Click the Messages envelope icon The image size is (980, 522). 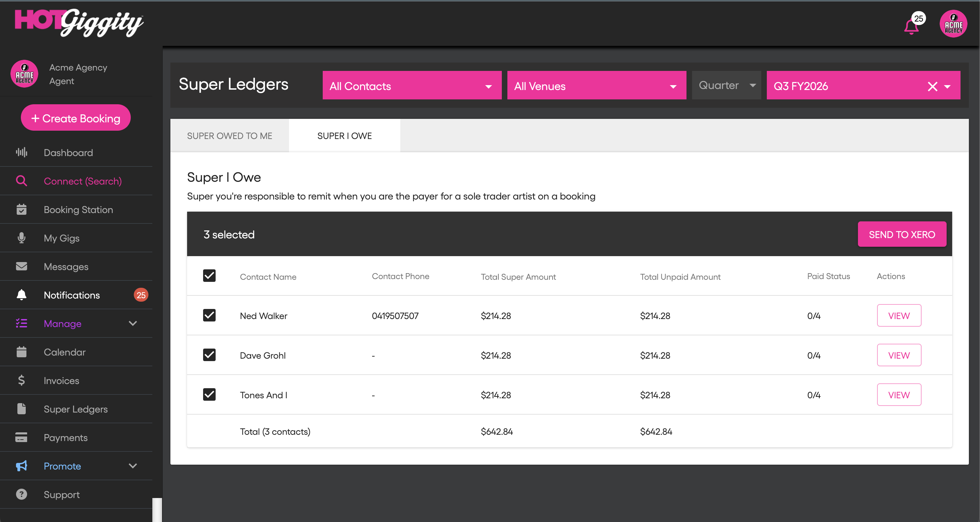[21, 267]
